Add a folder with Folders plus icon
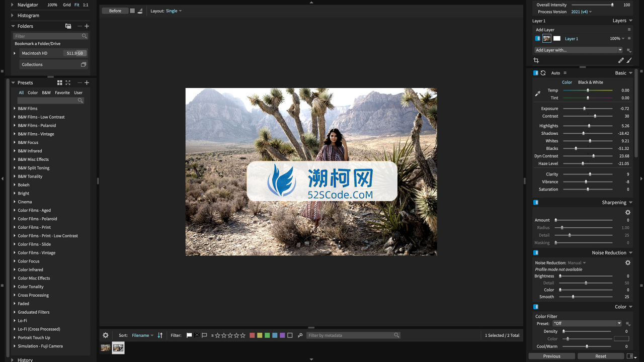The height and width of the screenshot is (362, 644). [x=87, y=26]
